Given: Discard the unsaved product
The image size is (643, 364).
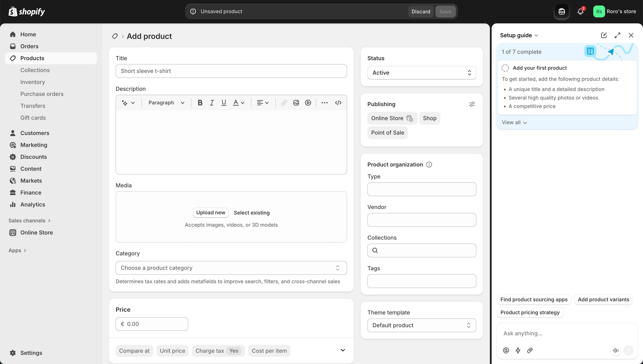Looking at the screenshot, I should (x=421, y=11).
